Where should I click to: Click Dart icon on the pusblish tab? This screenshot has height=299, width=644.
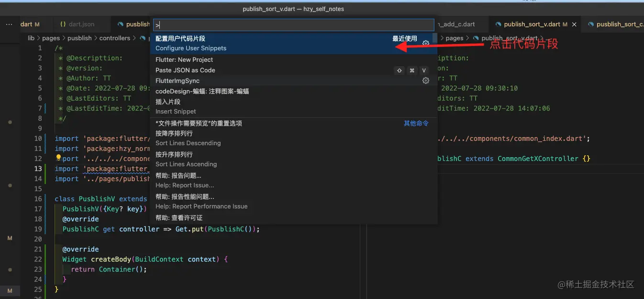(x=121, y=24)
